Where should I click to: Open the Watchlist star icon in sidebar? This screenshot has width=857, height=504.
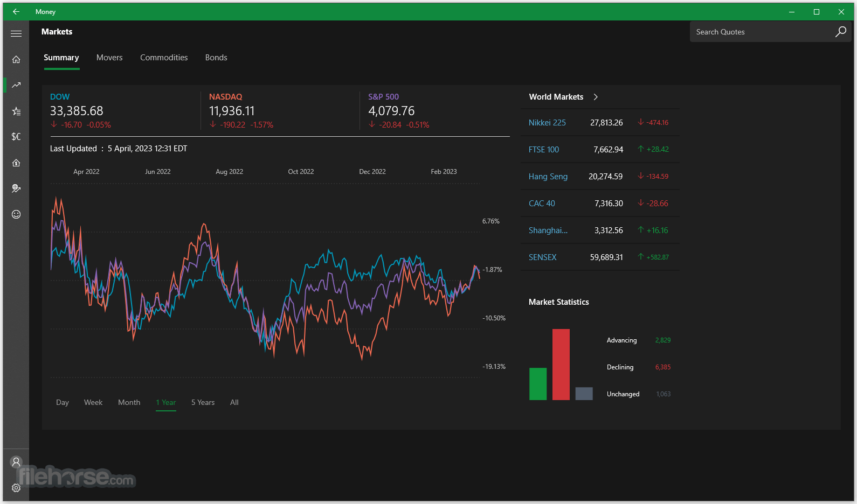pyautogui.click(x=16, y=111)
